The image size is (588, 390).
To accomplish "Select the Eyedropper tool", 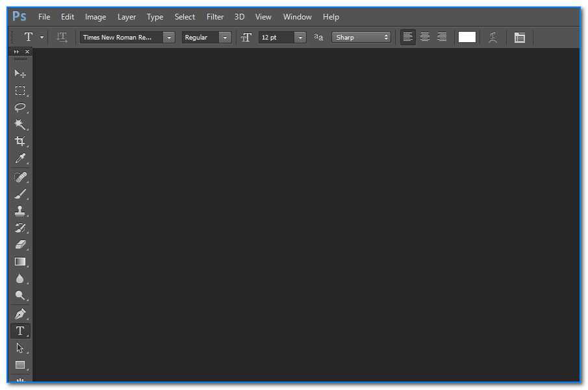I will click(x=20, y=159).
